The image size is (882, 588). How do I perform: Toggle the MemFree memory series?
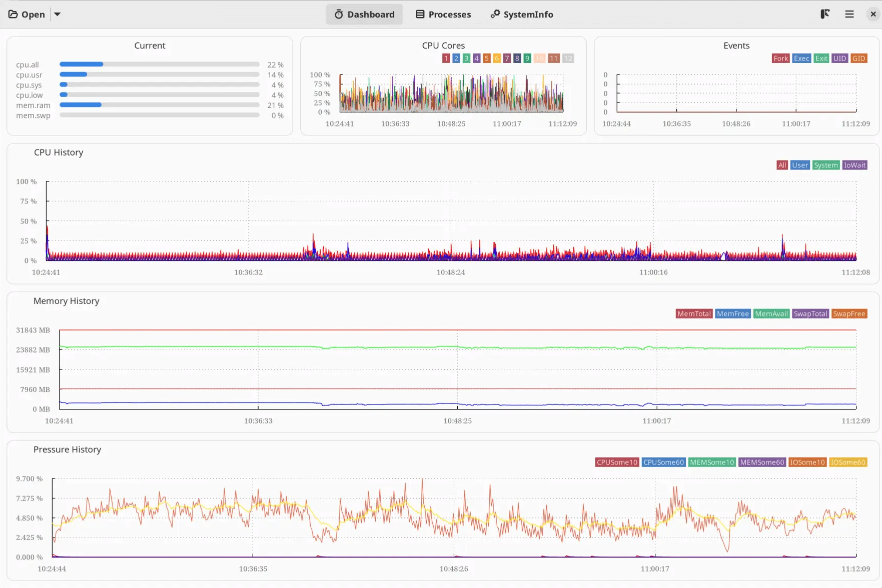tap(733, 314)
